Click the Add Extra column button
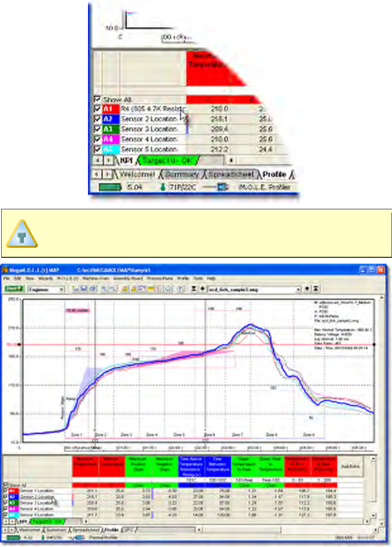This screenshot has width=392, height=547. (350, 467)
